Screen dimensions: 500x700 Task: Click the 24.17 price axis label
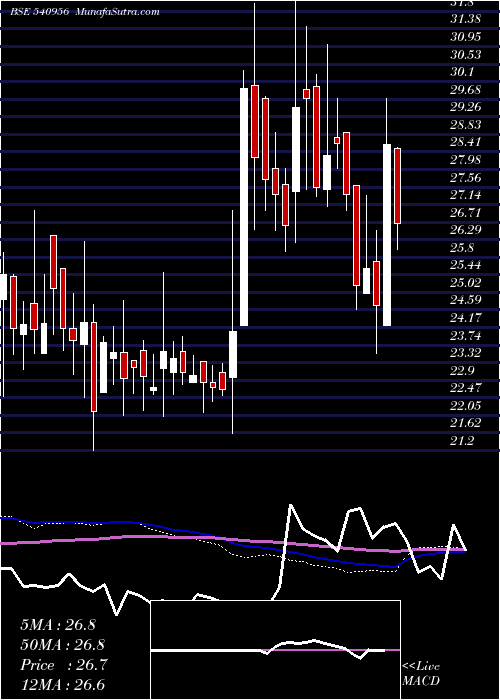pos(466,318)
